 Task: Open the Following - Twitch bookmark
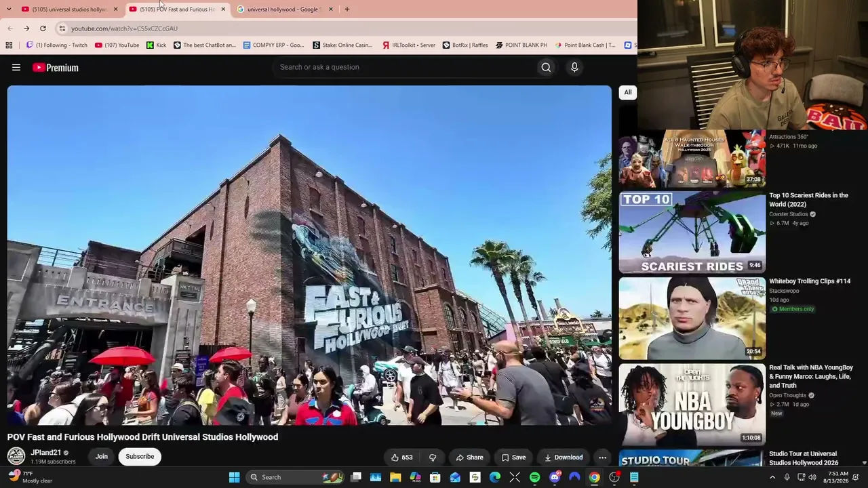(56, 45)
